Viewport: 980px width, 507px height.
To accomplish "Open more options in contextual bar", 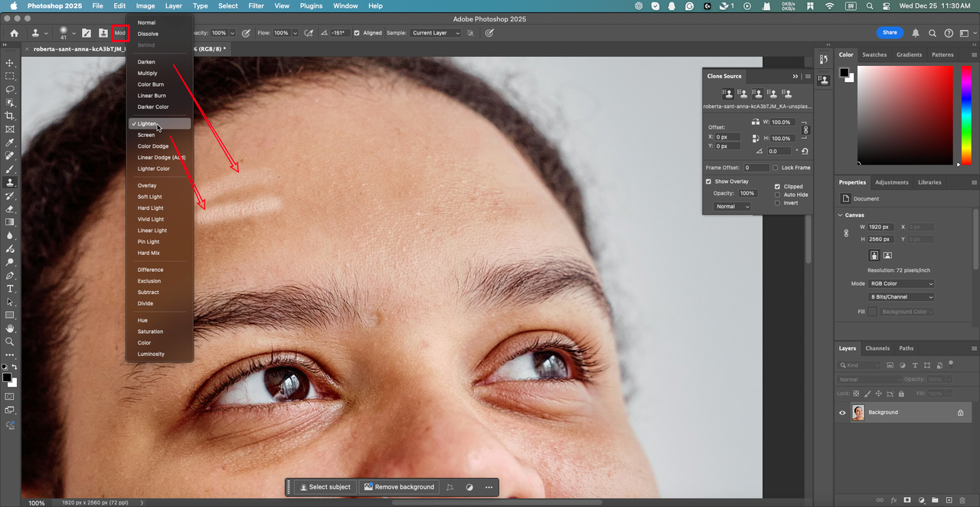I will click(x=488, y=487).
